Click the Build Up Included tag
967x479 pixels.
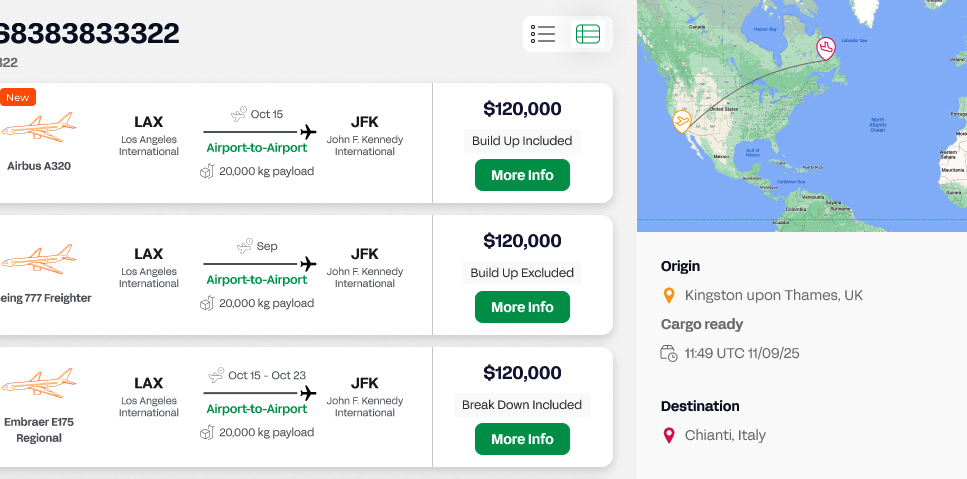click(522, 141)
